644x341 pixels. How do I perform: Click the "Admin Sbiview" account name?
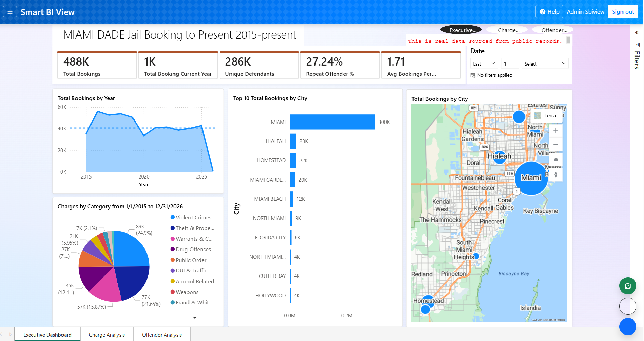585,11
